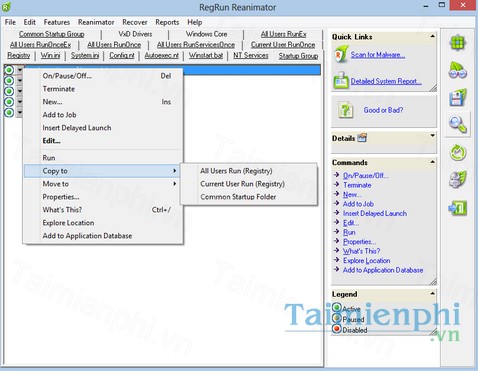Open the Recover menu
478x371 pixels.
click(135, 22)
